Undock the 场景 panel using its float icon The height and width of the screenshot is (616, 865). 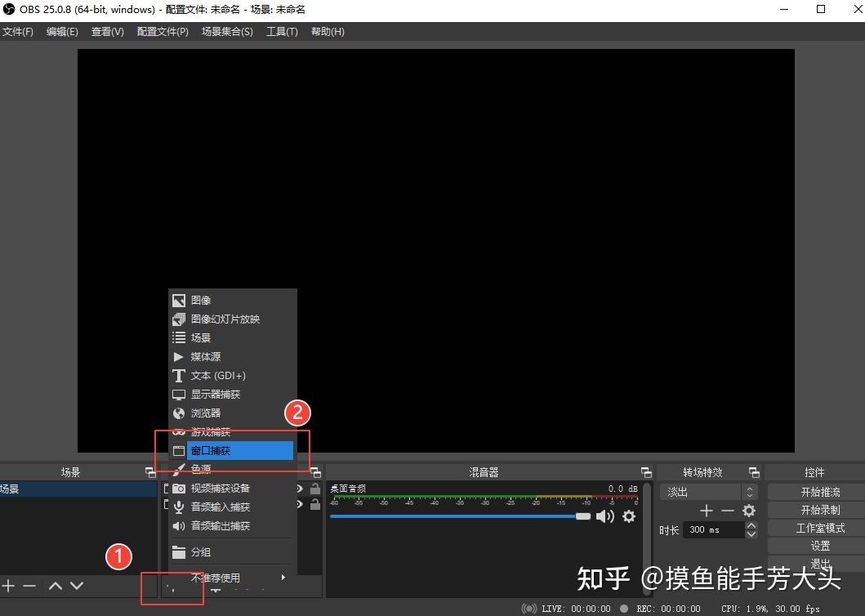(150, 472)
